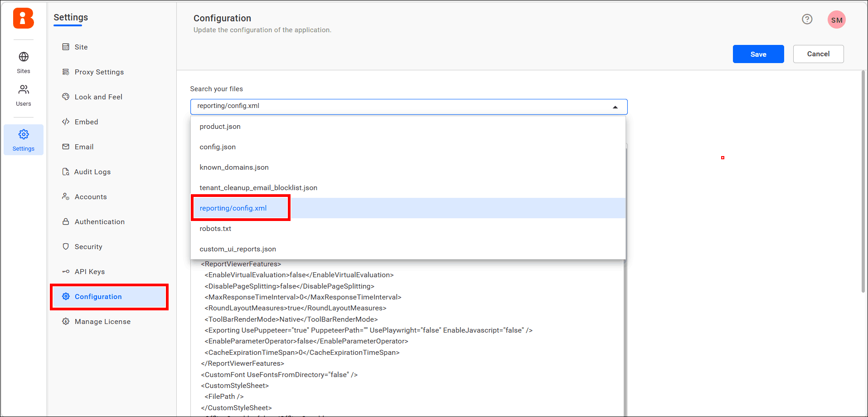Viewport: 868px width, 417px height.
Task: Open the Sites section in left sidebar
Action: pyautogui.click(x=23, y=61)
